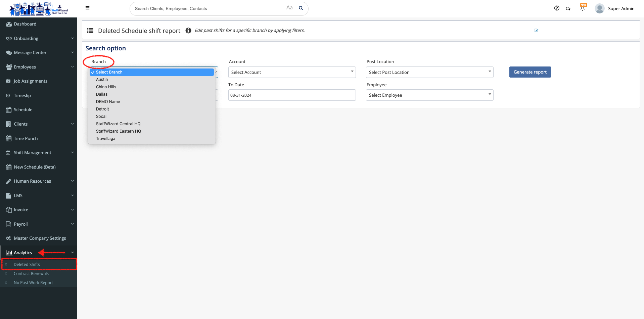The height and width of the screenshot is (319, 644).
Task: Open the Select Account dropdown
Action: (292, 72)
